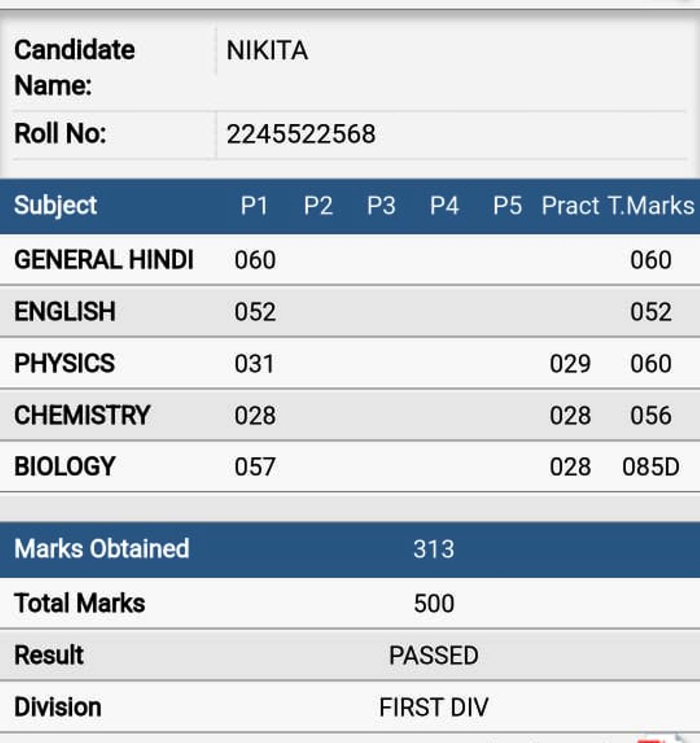Select the roll number 2245522568

point(301,134)
